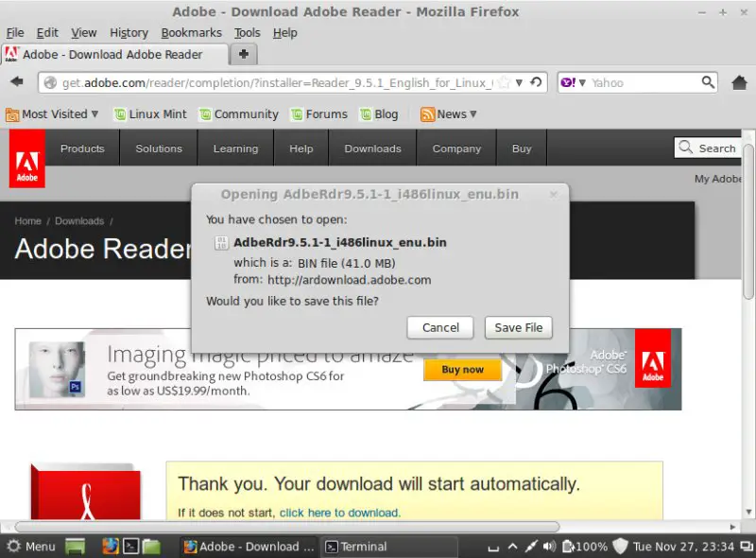Open a new tab with plus button
Viewport: 756px width, 558px height.
(x=244, y=54)
